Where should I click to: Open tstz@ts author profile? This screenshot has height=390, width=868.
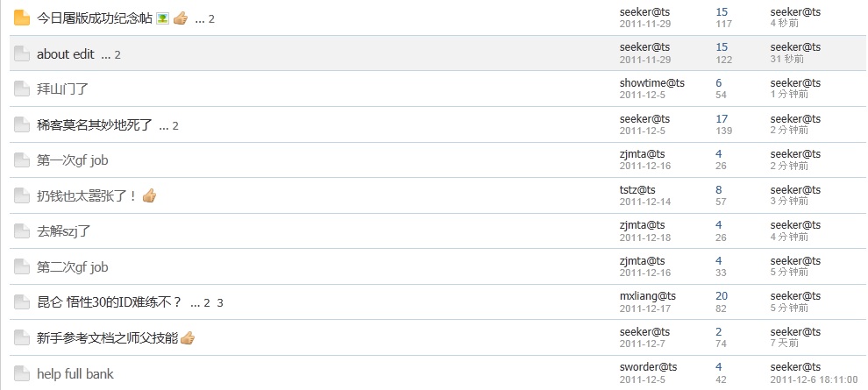click(637, 190)
